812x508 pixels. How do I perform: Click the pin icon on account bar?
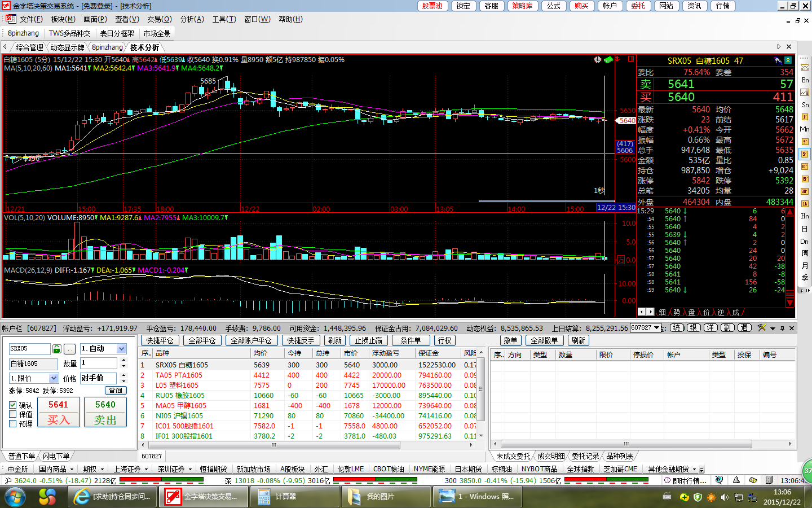click(782, 328)
